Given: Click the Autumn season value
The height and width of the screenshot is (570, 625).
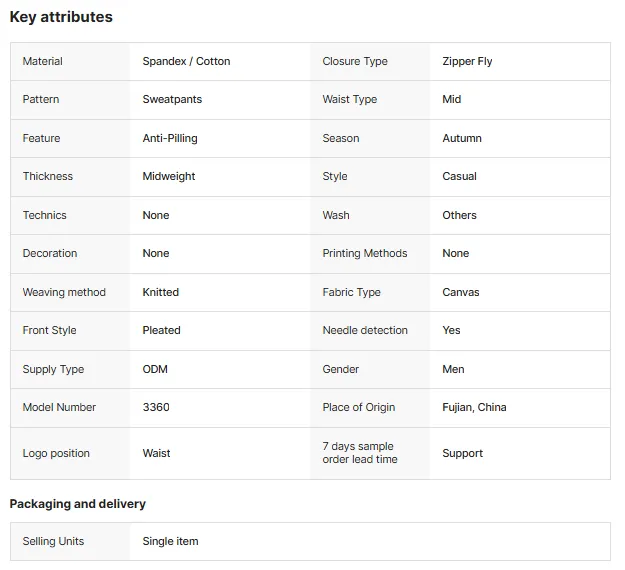Looking at the screenshot, I should point(462,138).
